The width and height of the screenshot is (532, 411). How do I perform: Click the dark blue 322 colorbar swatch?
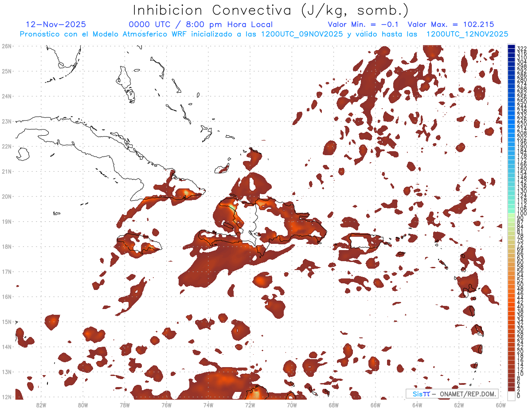tap(511, 47)
